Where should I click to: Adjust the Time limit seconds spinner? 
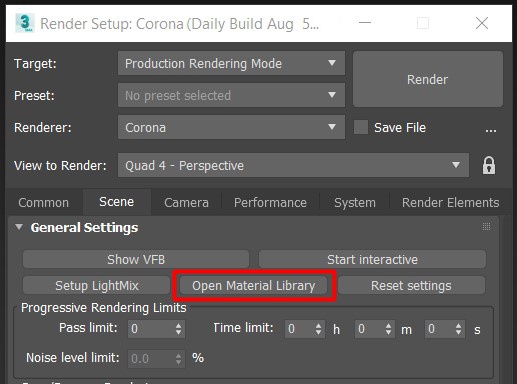(x=458, y=329)
